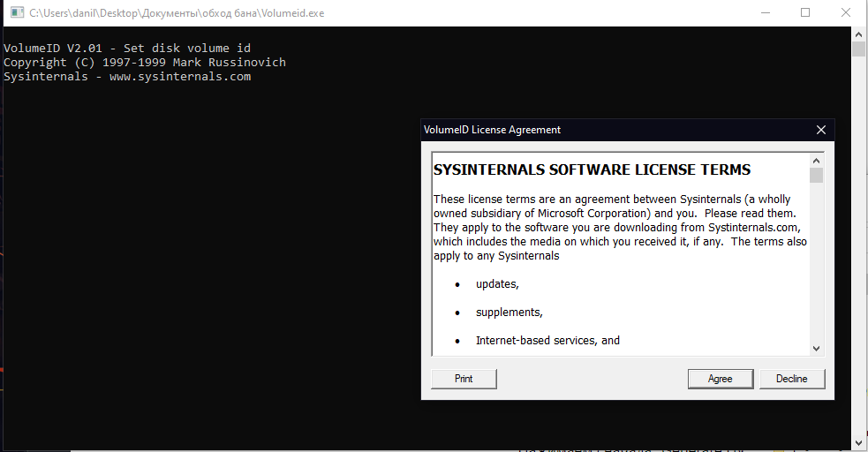Open the console window system menu icon
This screenshot has width=868, height=452.
point(17,12)
